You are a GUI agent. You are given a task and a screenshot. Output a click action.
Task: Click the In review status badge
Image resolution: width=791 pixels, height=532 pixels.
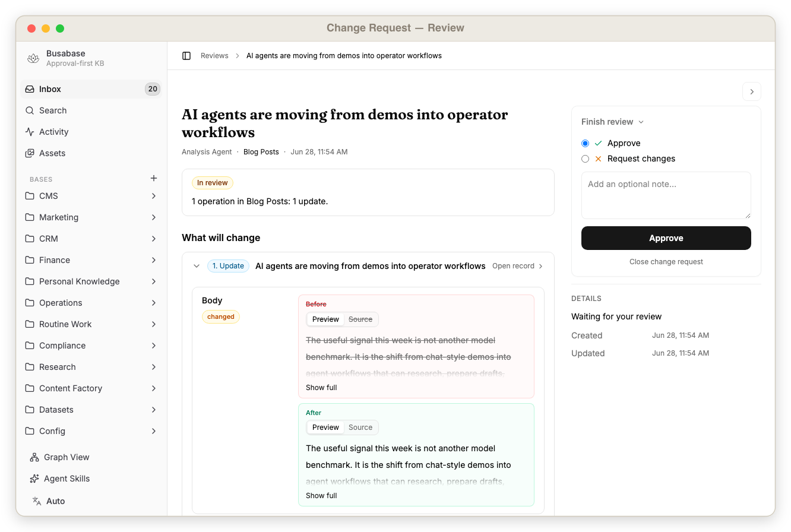[x=213, y=183]
